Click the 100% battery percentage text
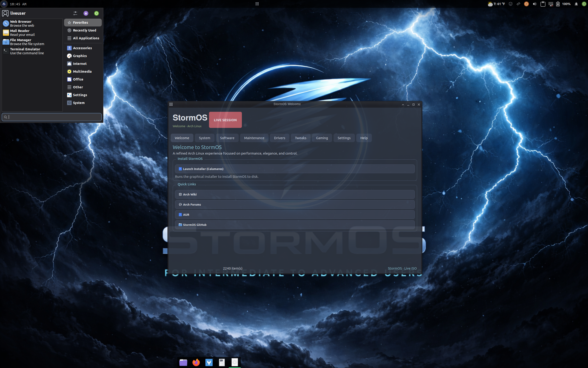The height and width of the screenshot is (368, 588). (566, 4)
